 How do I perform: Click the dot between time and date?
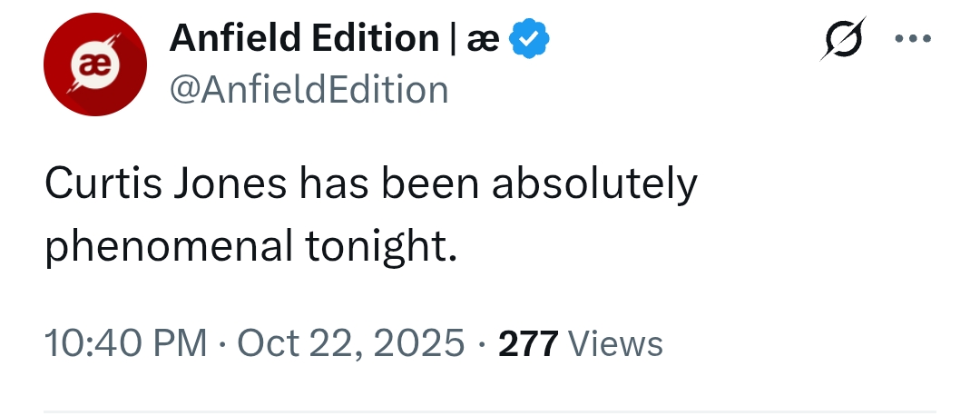pyautogui.click(x=222, y=344)
